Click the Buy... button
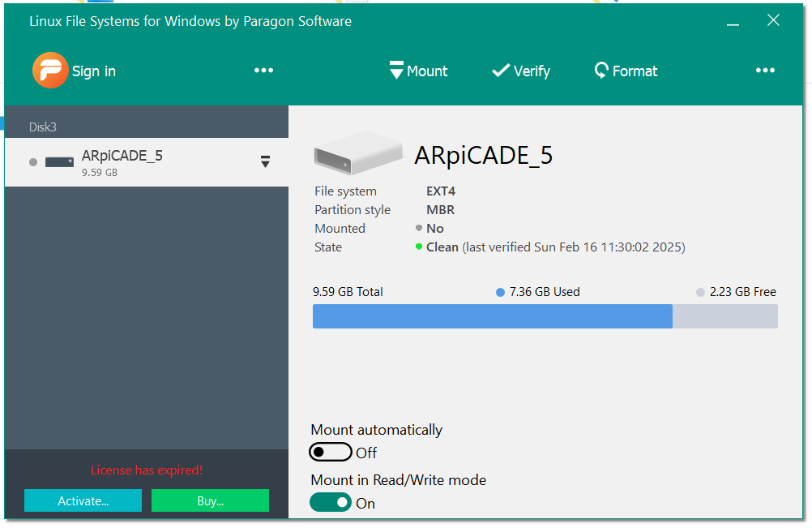The height and width of the screenshot is (528, 812). pos(210,500)
